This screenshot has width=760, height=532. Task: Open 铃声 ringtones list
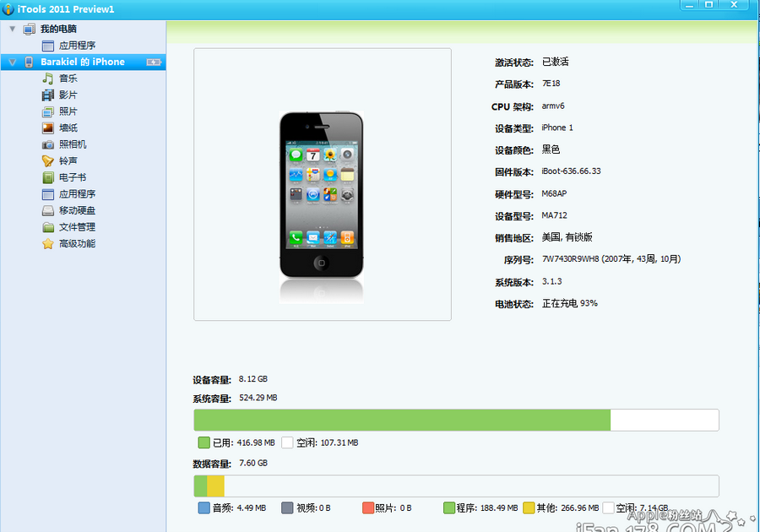(68, 160)
